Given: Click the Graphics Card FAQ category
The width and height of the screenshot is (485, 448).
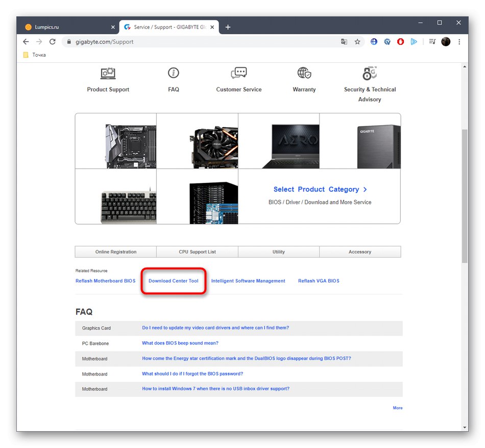Looking at the screenshot, I should 96,328.
